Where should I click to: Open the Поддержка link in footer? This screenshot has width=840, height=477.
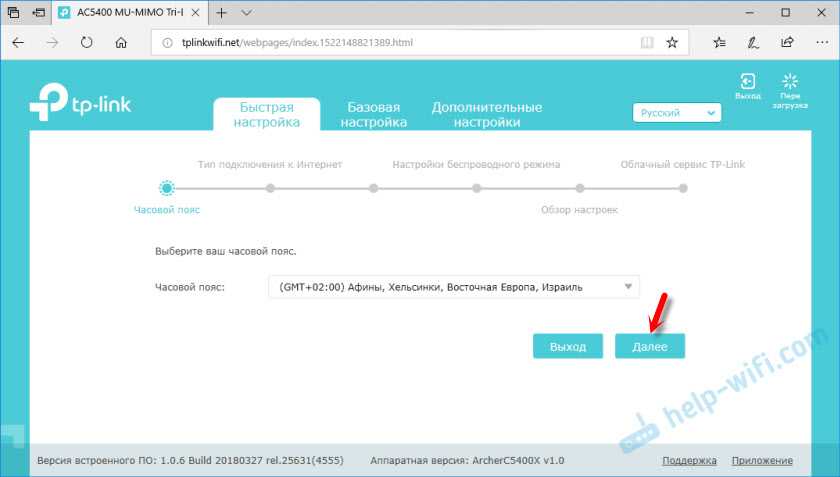(x=689, y=461)
